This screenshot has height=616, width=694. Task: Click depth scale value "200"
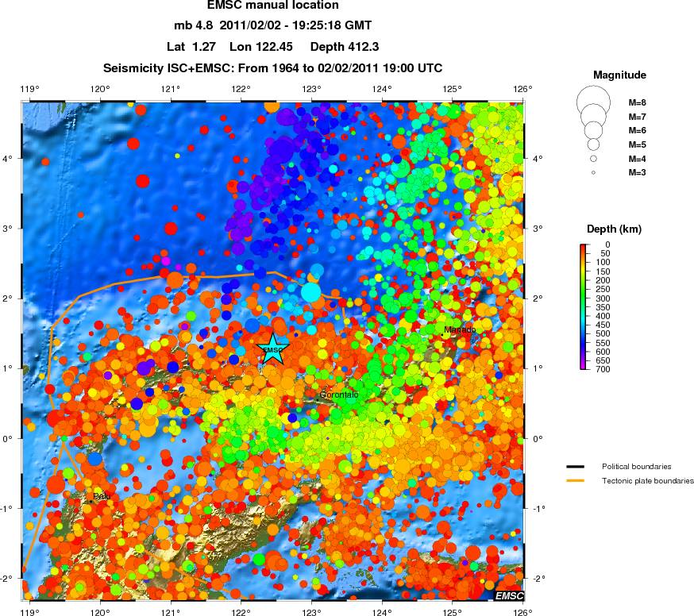pos(603,280)
